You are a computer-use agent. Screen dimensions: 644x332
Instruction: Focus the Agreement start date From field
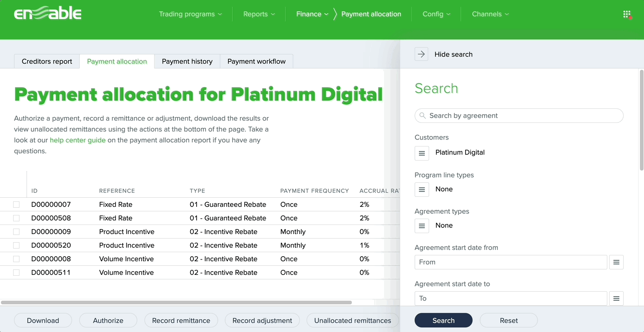point(511,262)
